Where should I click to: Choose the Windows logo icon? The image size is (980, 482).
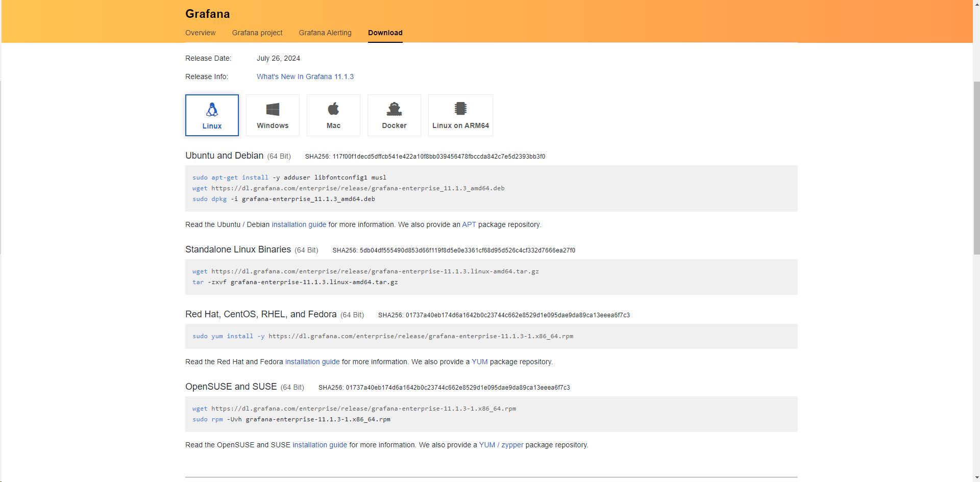pyautogui.click(x=273, y=109)
